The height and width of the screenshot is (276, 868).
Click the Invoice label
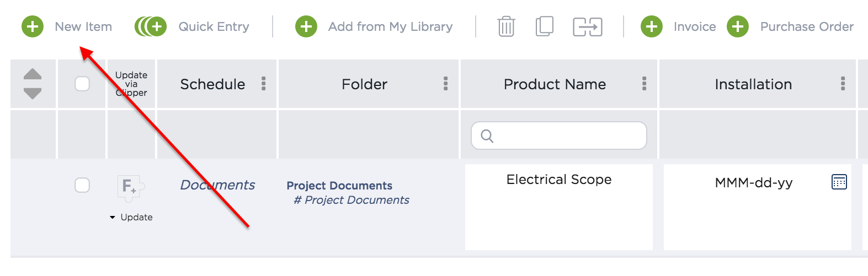[695, 26]
